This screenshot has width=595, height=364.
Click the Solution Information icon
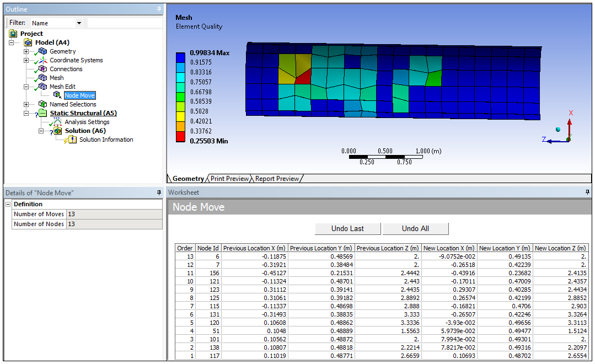(x=72, y=140)
